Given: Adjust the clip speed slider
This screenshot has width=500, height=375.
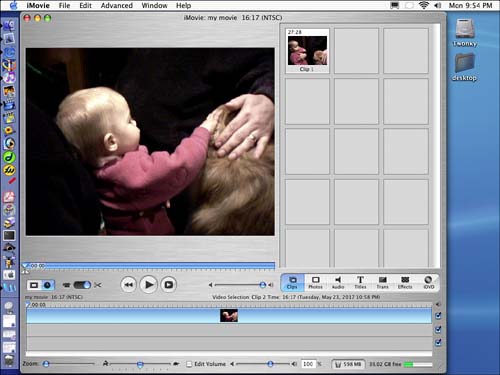Looking at the screenshot, I should tap(140, 364).
